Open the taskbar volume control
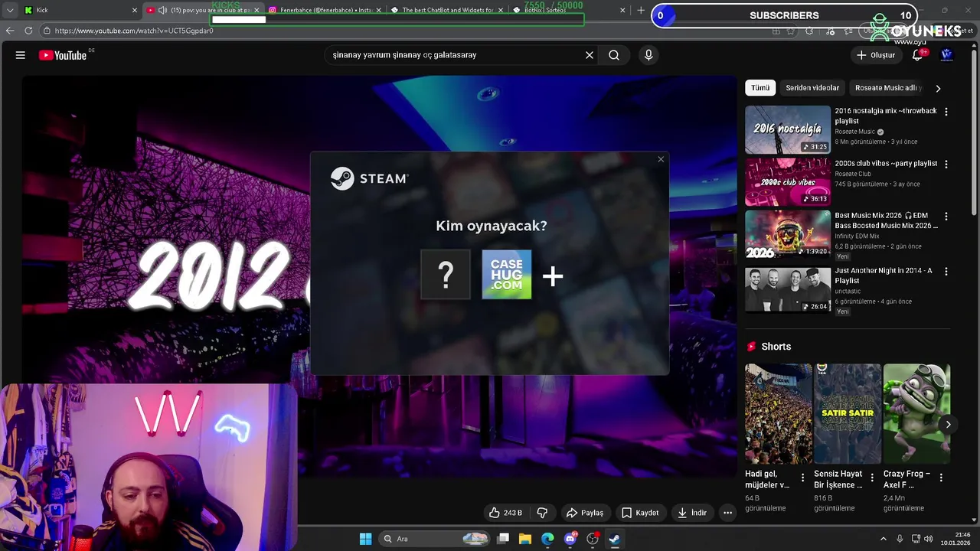Viewport: 980px width, 551px height. (x=929, y=539)
